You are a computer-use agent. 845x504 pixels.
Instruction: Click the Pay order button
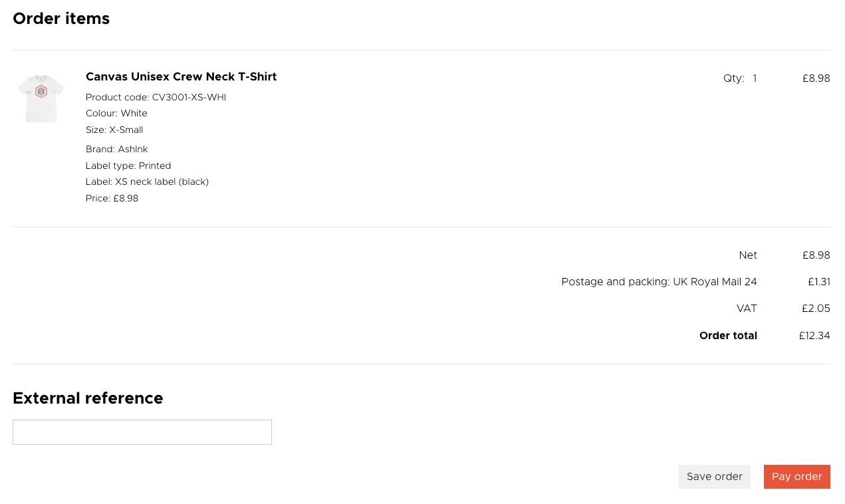(x=796, y=477)
